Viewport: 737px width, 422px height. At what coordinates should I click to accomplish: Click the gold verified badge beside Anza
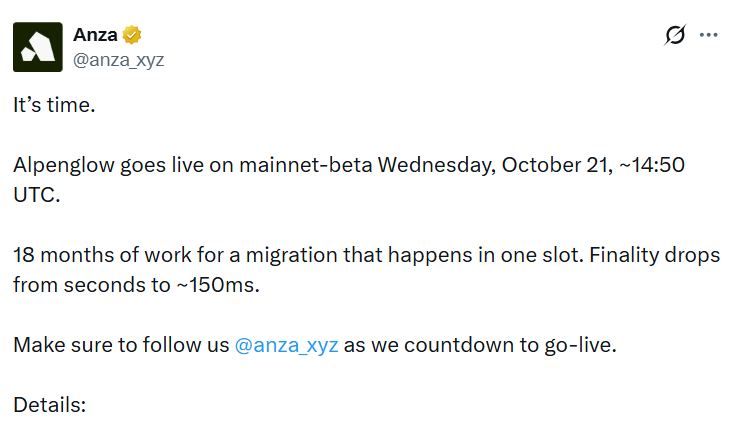click(132, 35)
